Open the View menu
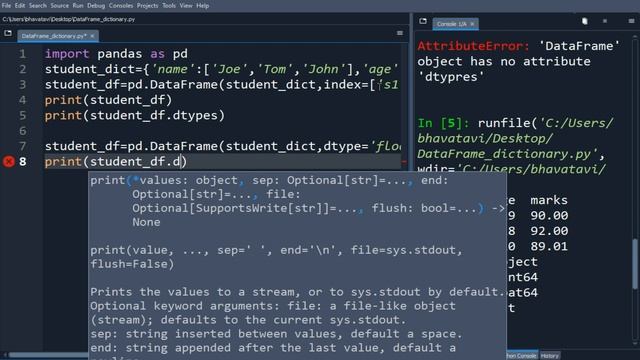 (186, 6)
